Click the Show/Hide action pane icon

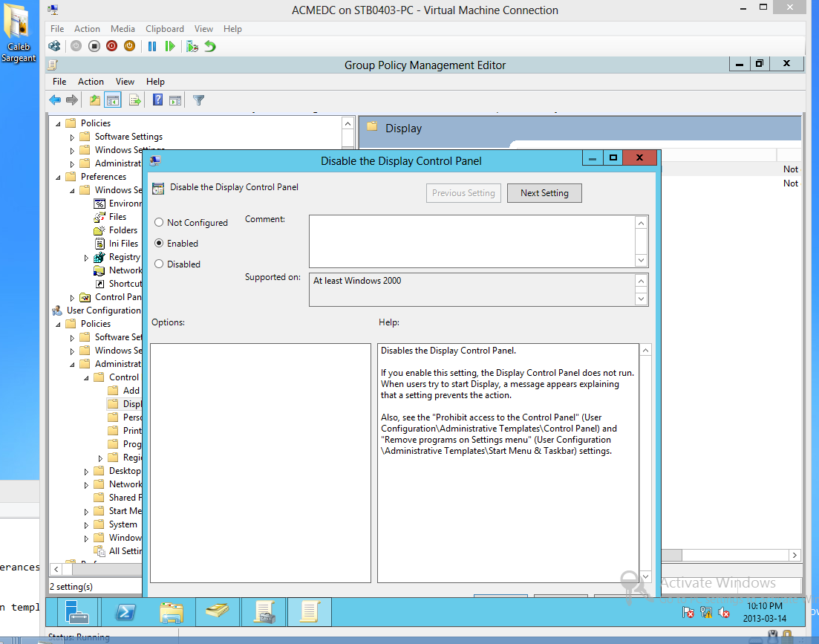175,100
